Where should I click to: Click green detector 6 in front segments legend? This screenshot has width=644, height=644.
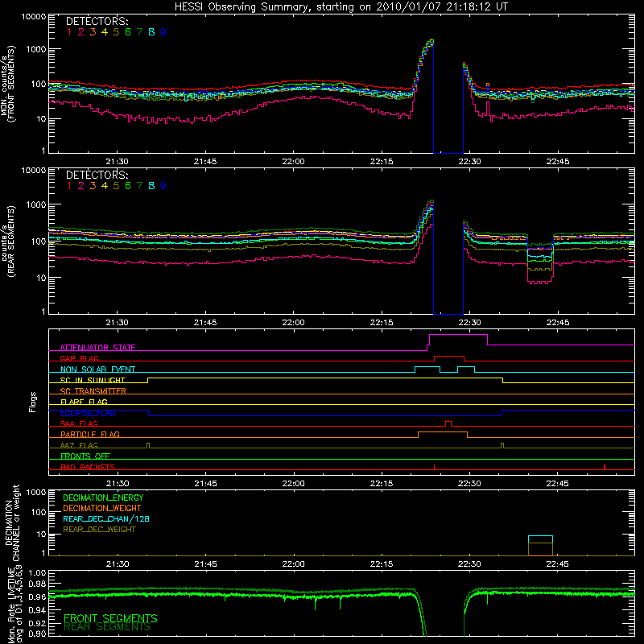coord(128,32)
